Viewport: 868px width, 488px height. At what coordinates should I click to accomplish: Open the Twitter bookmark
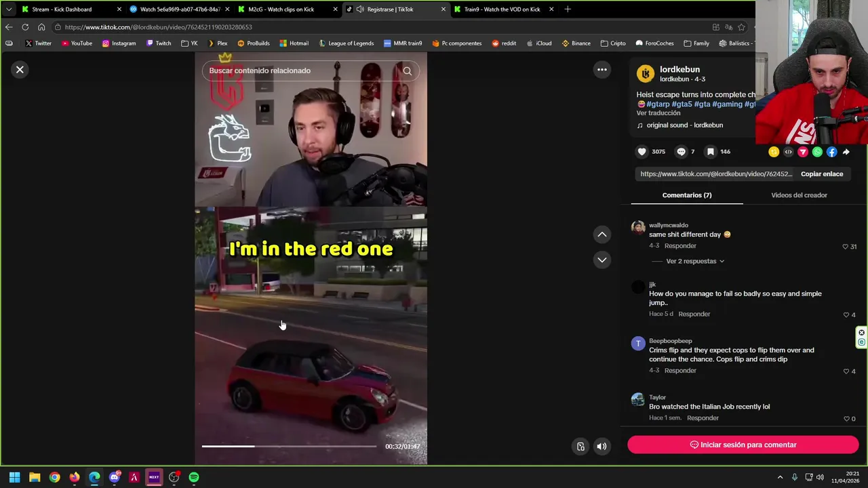pos(38,43)
